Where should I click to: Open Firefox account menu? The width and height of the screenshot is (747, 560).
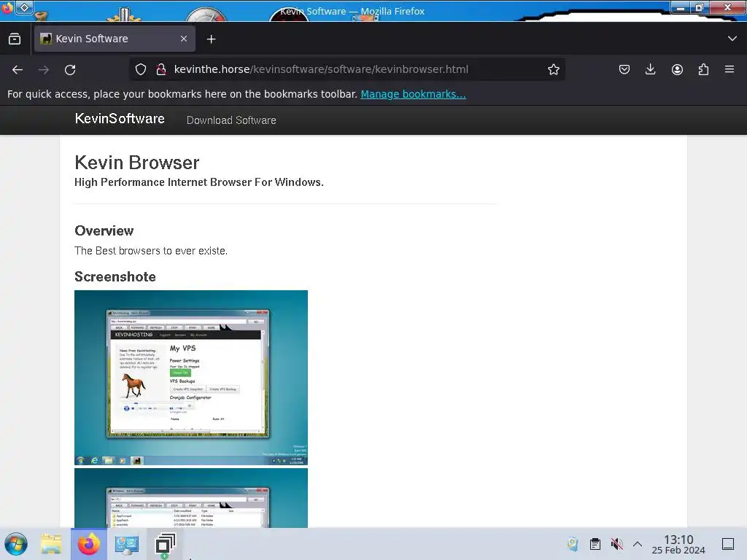click(677, 69)
